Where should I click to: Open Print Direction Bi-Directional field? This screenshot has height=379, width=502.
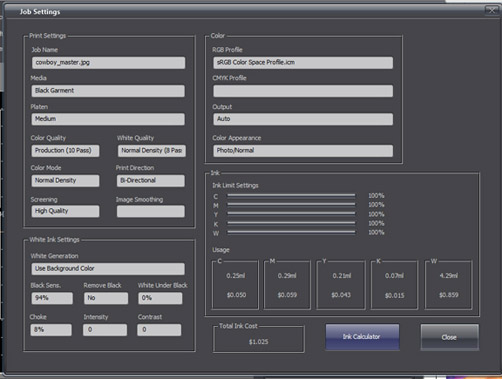coord(151,181)
